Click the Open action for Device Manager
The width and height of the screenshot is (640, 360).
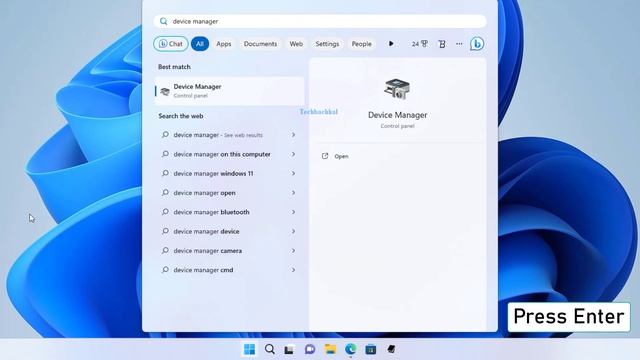(341, 156)
